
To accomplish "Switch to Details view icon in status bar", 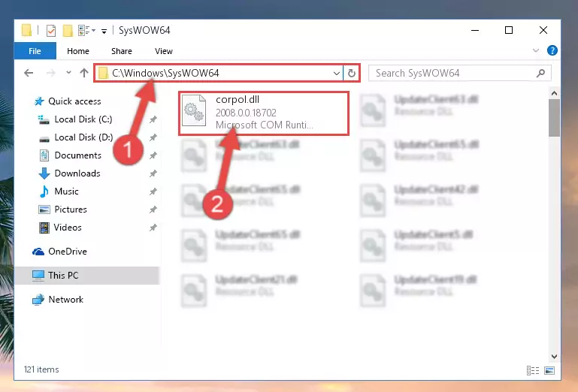I will click(533, 370).
